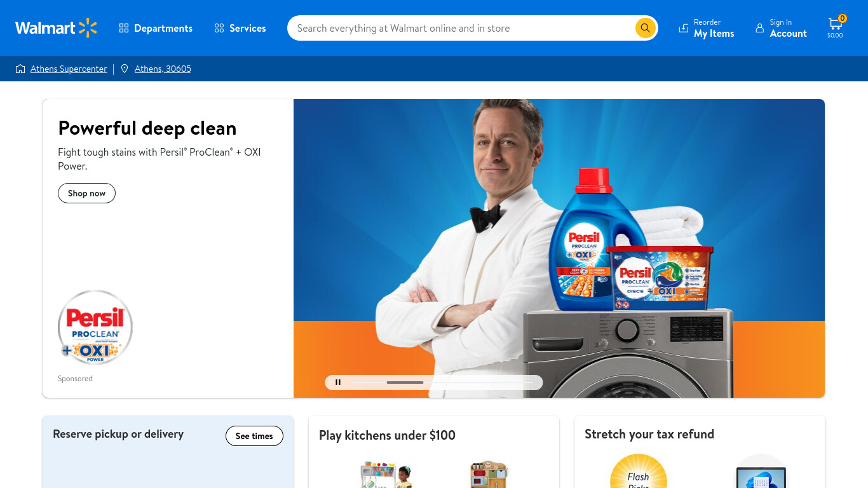Image resolution: width=868 pixels, height=488 pixels.
Task: Open the Stretch your tax refund heading
Action: pos(649,434)
